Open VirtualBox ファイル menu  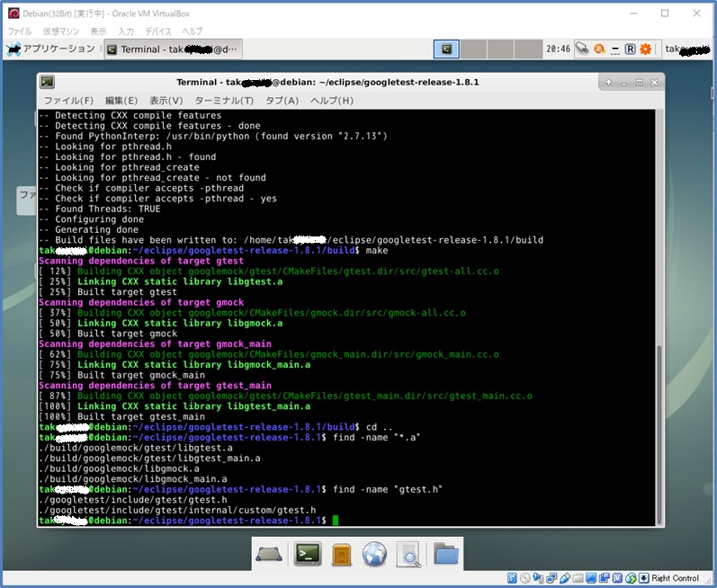[x=20, y=31]
